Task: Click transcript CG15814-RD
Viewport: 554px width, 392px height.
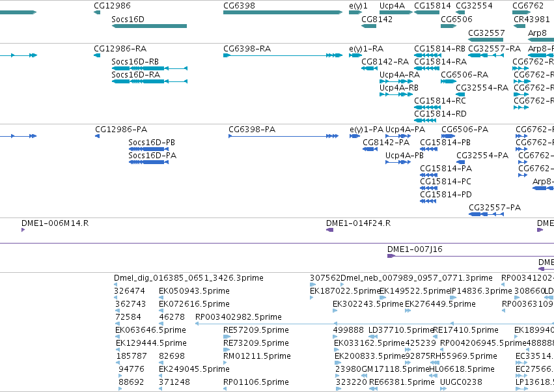Action: coord(425,120)
